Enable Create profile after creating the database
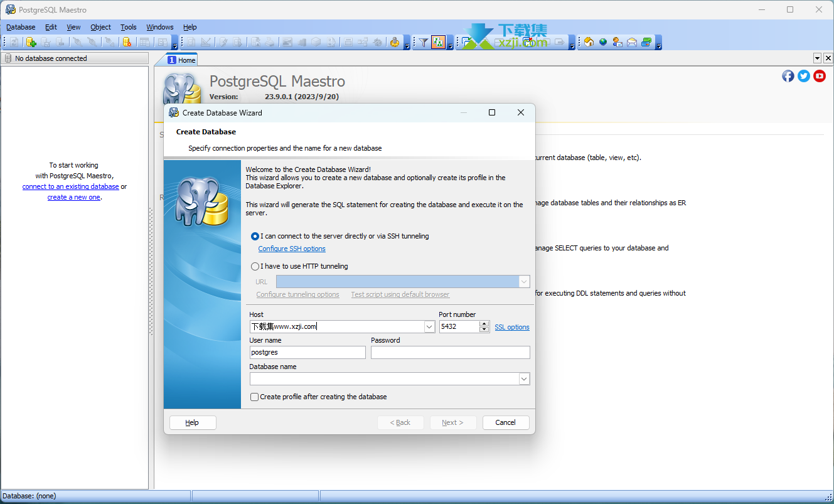 [x=254, y=397]
